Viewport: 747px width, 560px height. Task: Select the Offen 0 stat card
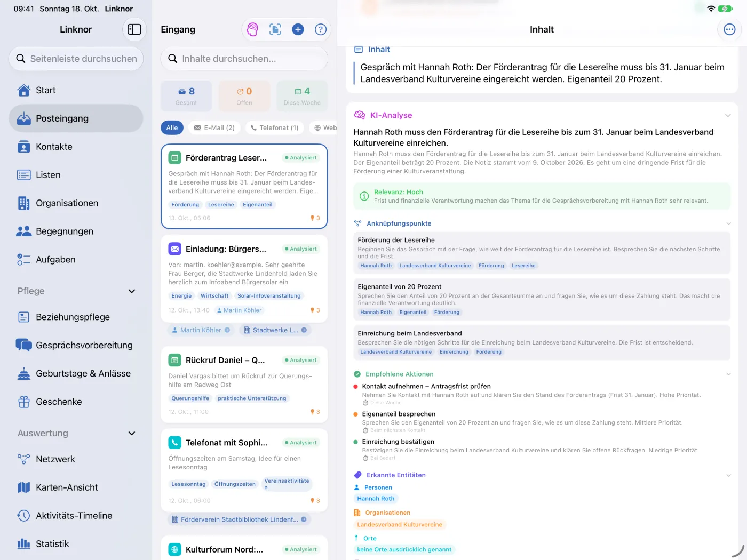tap(244, 96)
